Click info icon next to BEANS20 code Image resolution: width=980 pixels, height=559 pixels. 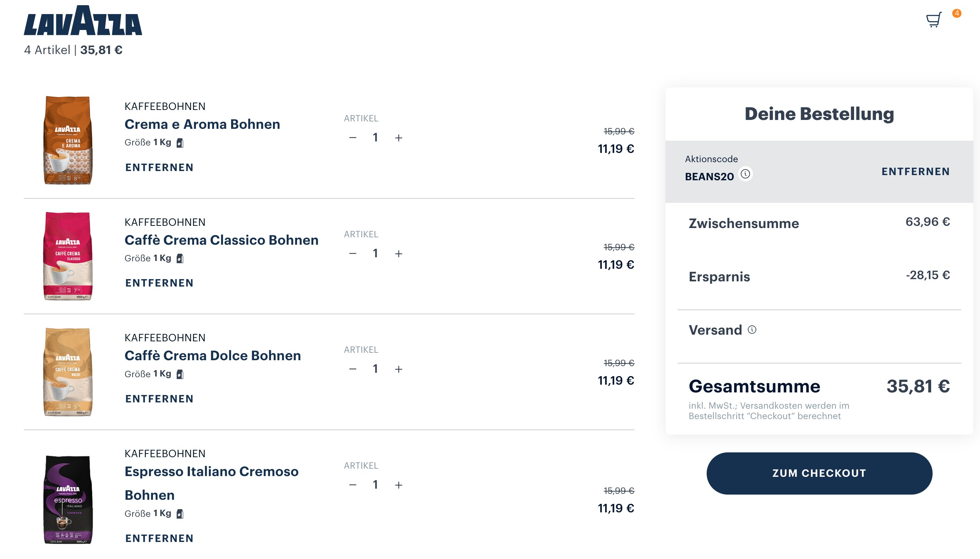[745, 174]
